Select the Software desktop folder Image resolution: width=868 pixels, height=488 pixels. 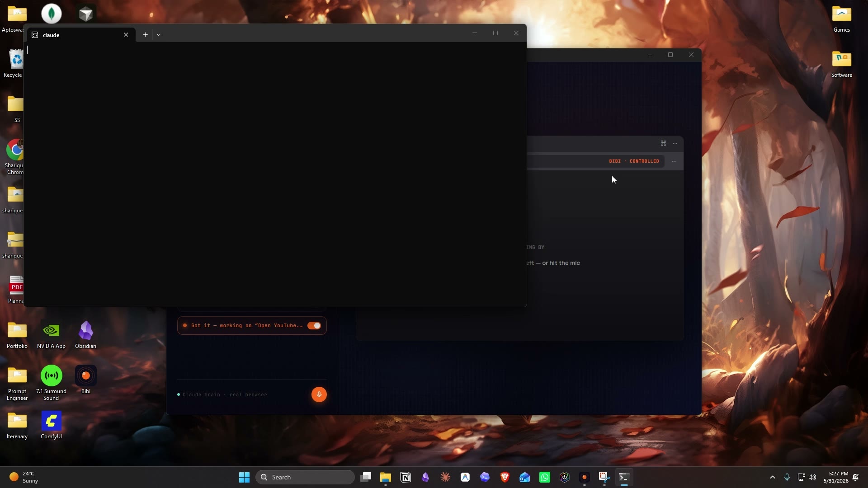tap(841, 64)
